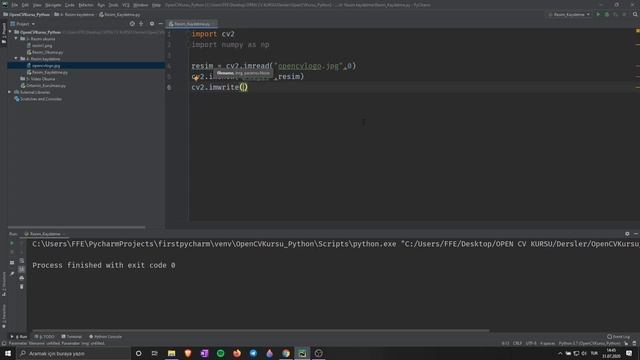Open the Window menu
This screenshot has width=640, height=360.
click(141, 5)
